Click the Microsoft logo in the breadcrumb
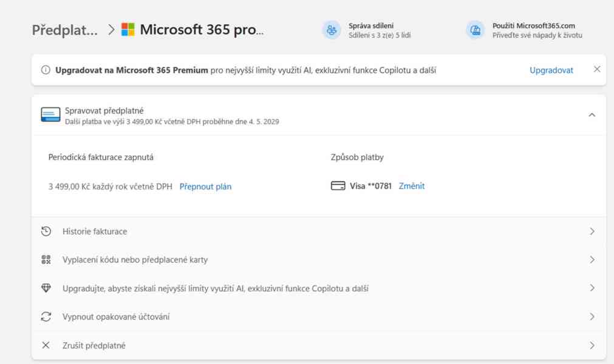The width and height of the screenshot is (614, 364). 128,30
